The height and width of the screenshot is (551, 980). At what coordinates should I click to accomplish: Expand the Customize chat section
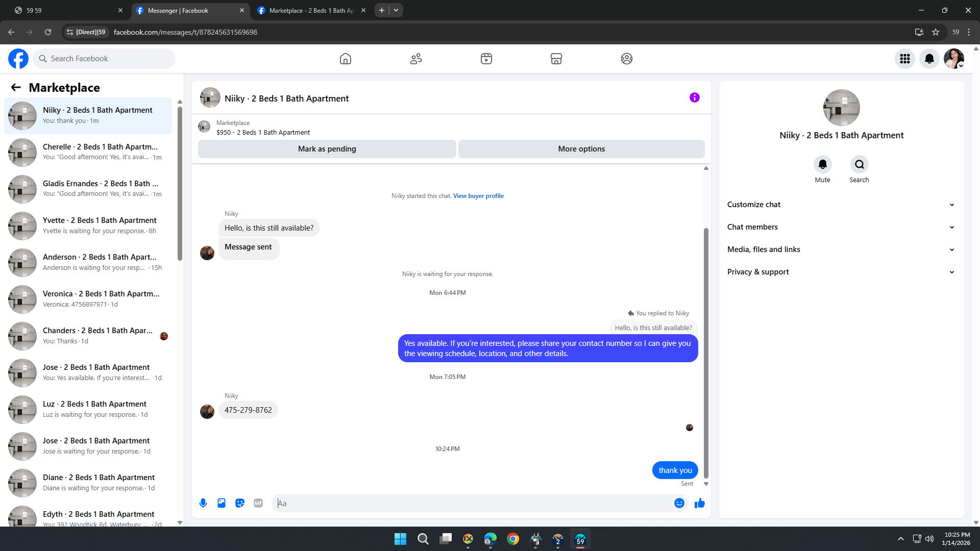point(841,205)
